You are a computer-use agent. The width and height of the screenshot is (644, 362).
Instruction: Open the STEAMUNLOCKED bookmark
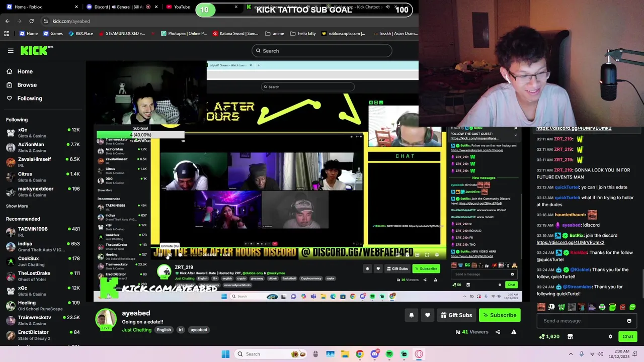121,34
